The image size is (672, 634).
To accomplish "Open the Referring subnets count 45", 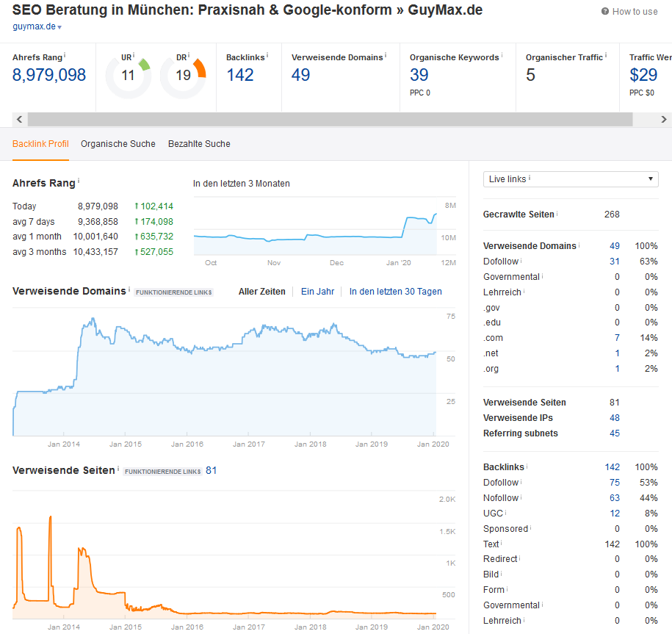I will (615, 433).
